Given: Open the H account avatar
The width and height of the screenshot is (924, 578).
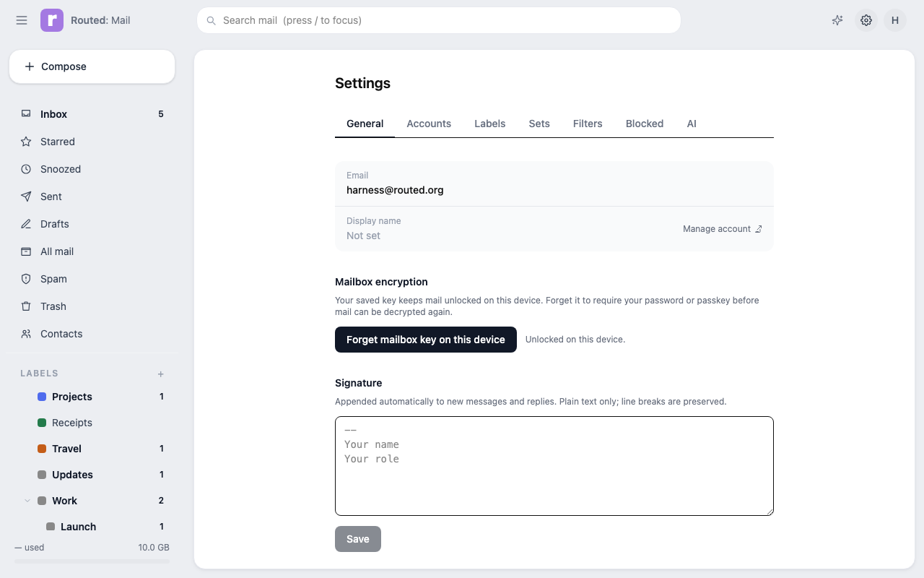Looking at the screenshot, I should (895, 20).
